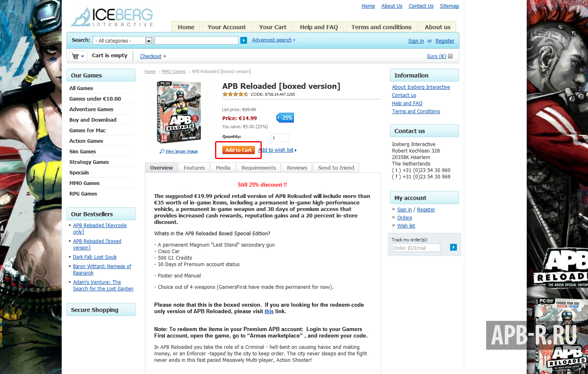Screen dimensions: 588x374
Task: Click the magnifier icon beside View larger image
Action: tap(162, 151)
